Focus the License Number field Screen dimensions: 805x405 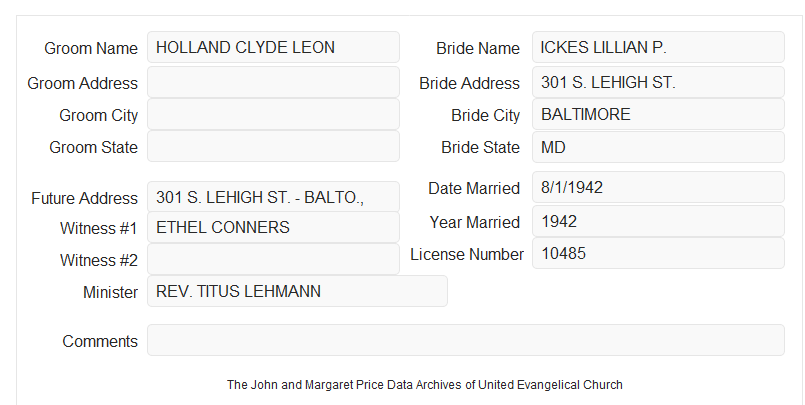pyautogui.click(x=658, y=253)
